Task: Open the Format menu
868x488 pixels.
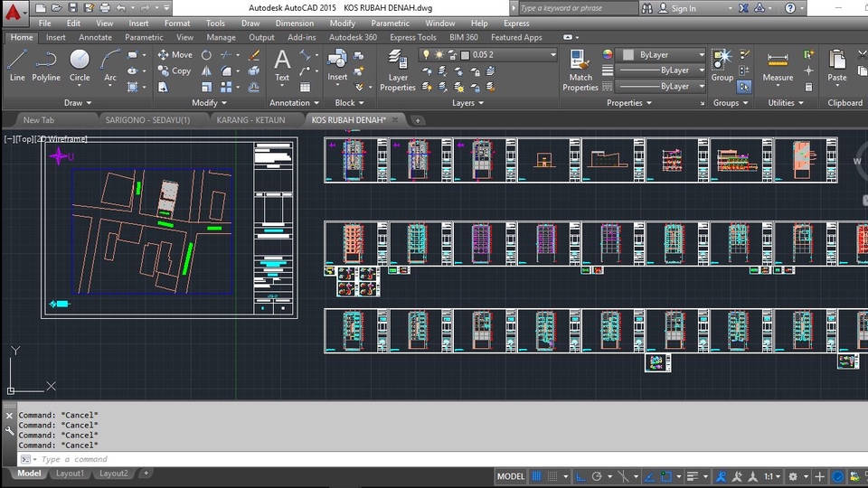Action: coord(177,23)
